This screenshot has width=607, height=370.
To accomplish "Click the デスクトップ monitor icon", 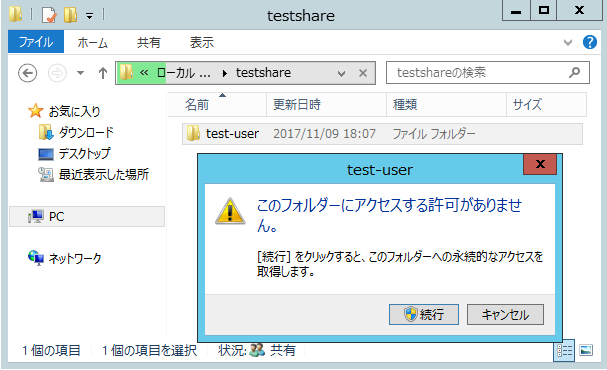I will pos(46,154).
